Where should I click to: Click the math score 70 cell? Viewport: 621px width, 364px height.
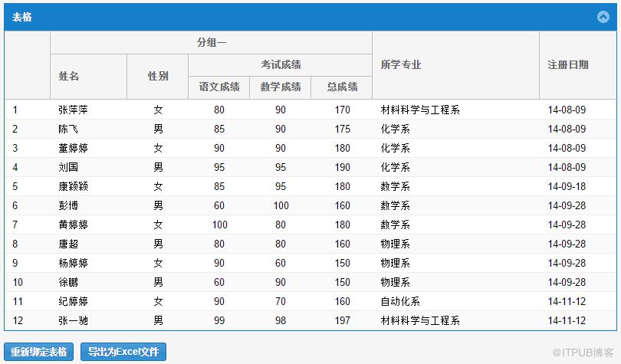(x=281, y=301)
